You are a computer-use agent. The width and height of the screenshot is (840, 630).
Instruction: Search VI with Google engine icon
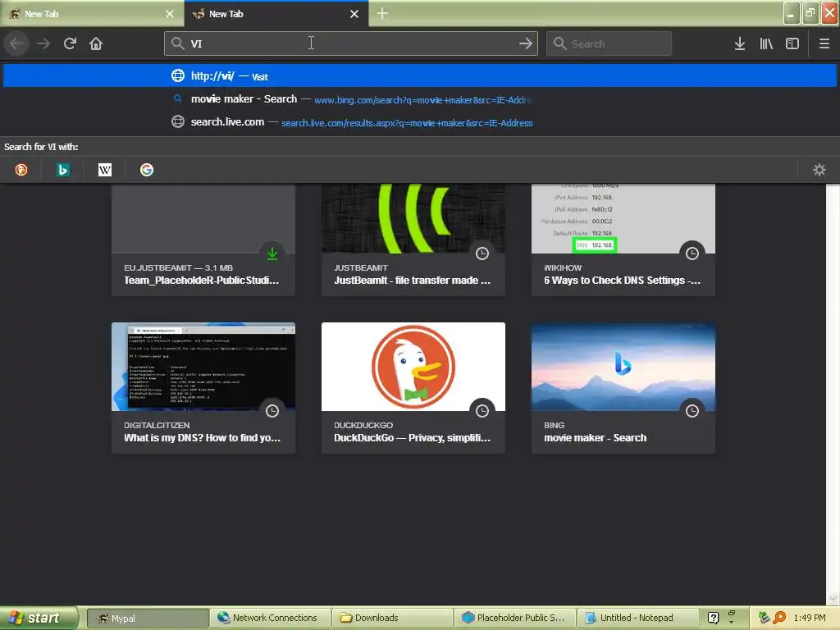(x=146, y=170)
